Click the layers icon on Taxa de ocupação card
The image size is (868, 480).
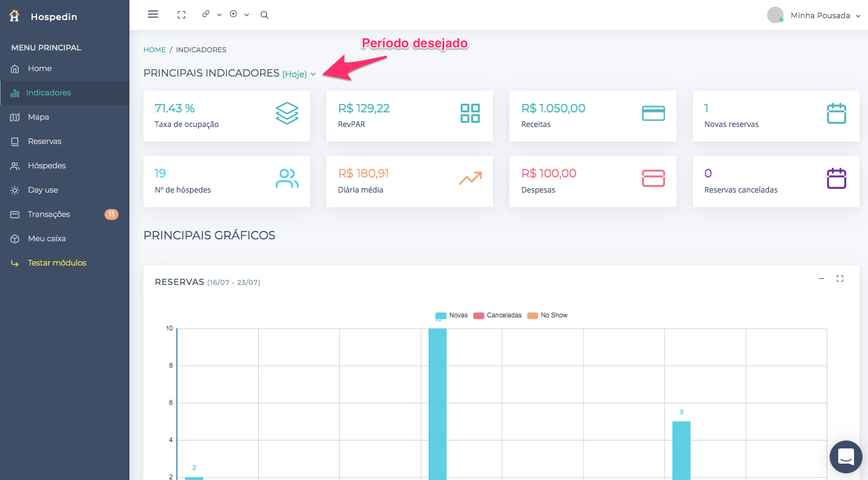click(287, 114)
